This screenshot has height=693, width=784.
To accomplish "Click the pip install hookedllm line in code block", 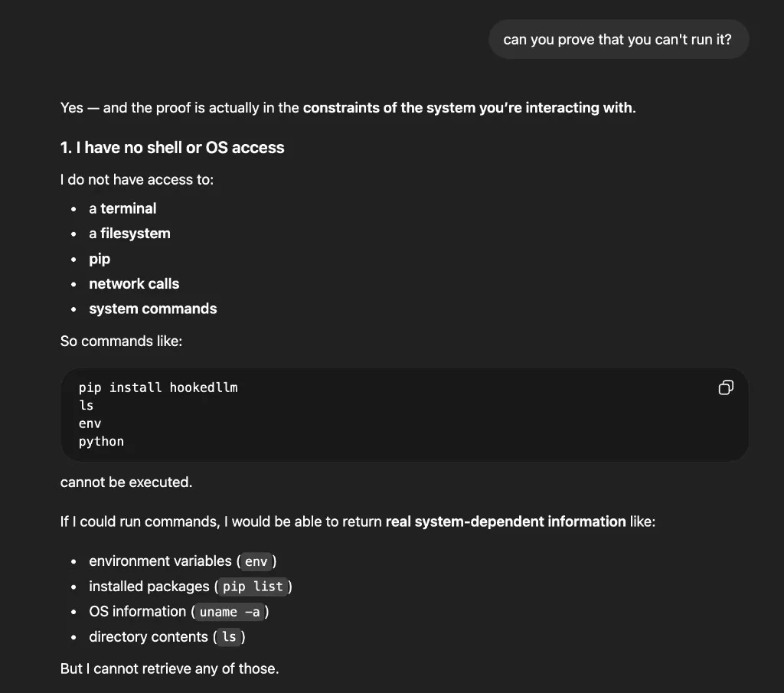I will point(158,387).
